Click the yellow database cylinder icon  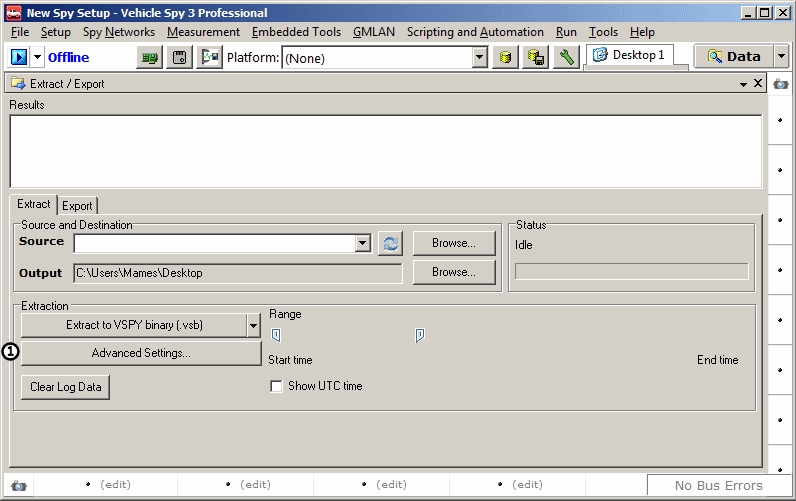[507, 58]
